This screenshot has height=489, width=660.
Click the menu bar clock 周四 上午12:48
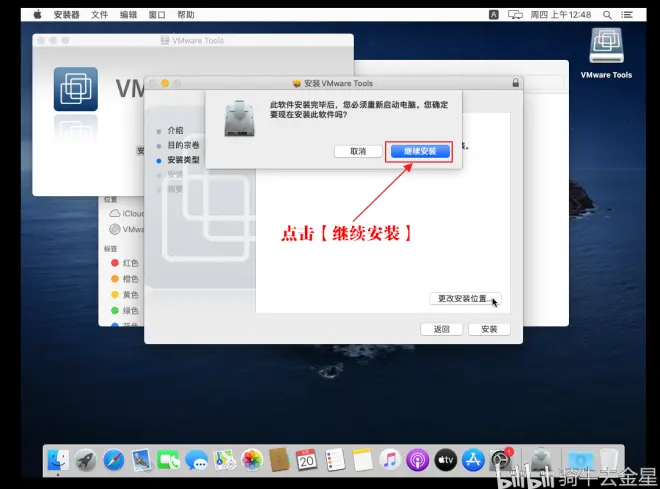coord(561,15)
